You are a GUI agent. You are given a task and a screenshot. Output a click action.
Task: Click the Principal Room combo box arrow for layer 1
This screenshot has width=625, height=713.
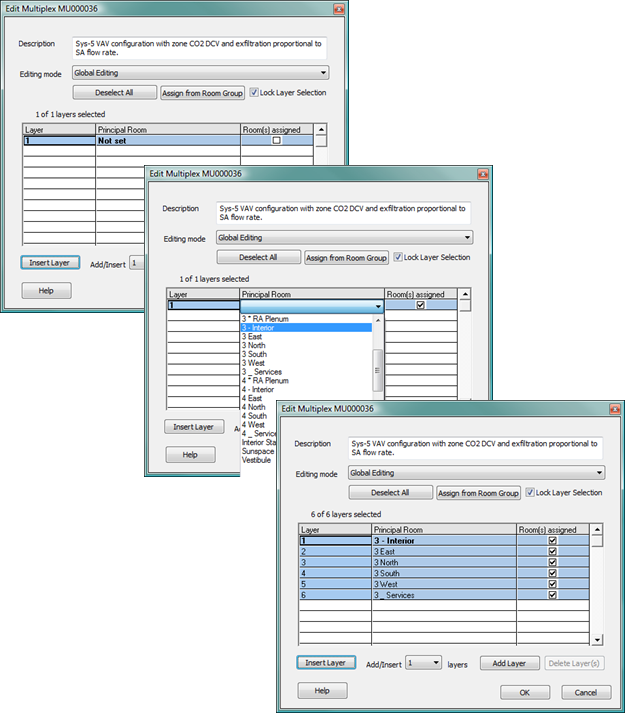378,306
